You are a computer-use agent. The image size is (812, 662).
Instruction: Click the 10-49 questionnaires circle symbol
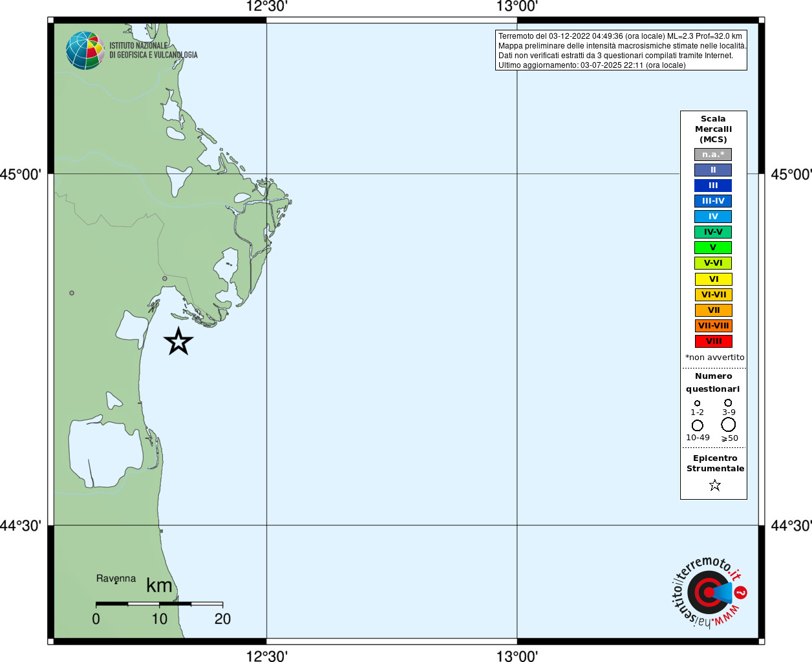[x=698, y=425]
